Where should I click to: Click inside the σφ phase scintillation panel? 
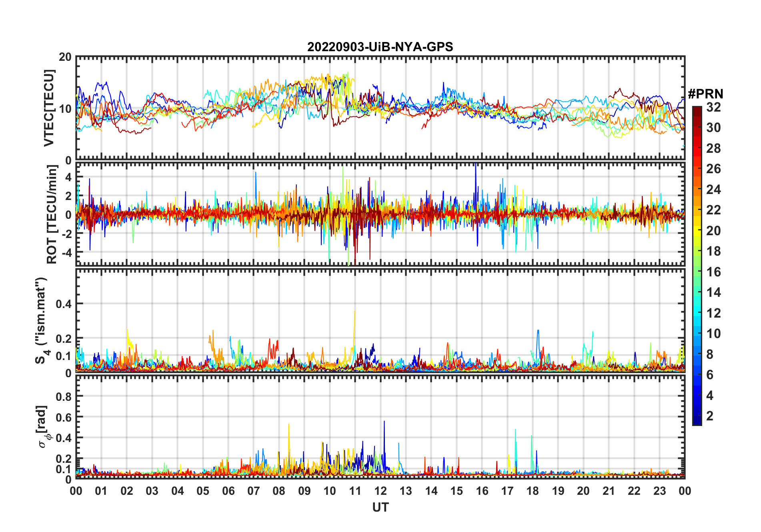pos(380,427)
